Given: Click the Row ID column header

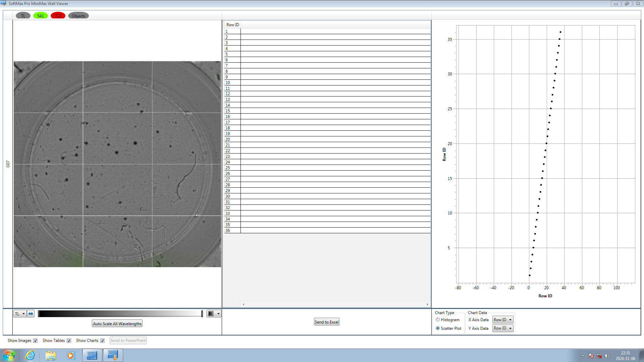Looking at the screenshot, I should tap(233, 25).
